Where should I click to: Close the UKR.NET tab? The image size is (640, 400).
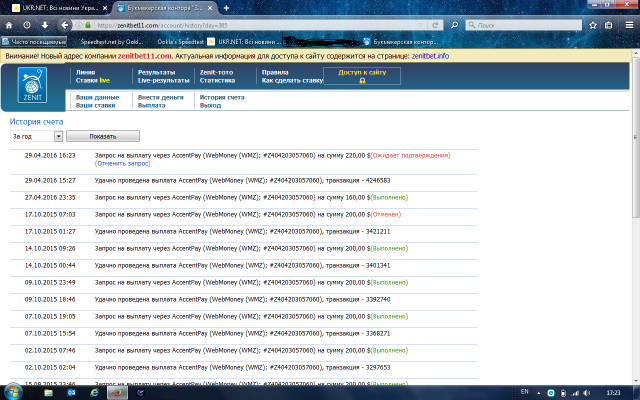click(x=105, y=8)
